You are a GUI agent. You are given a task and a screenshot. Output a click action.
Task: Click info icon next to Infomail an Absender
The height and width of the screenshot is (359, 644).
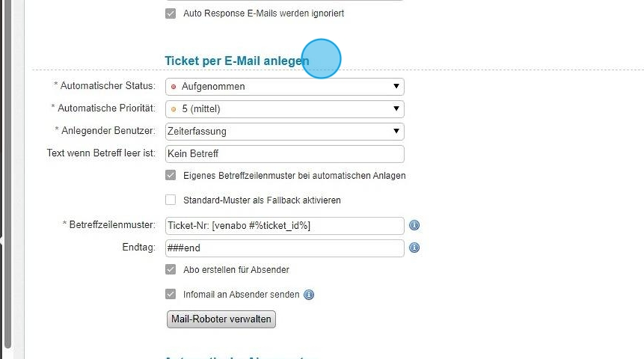[309, 295]
